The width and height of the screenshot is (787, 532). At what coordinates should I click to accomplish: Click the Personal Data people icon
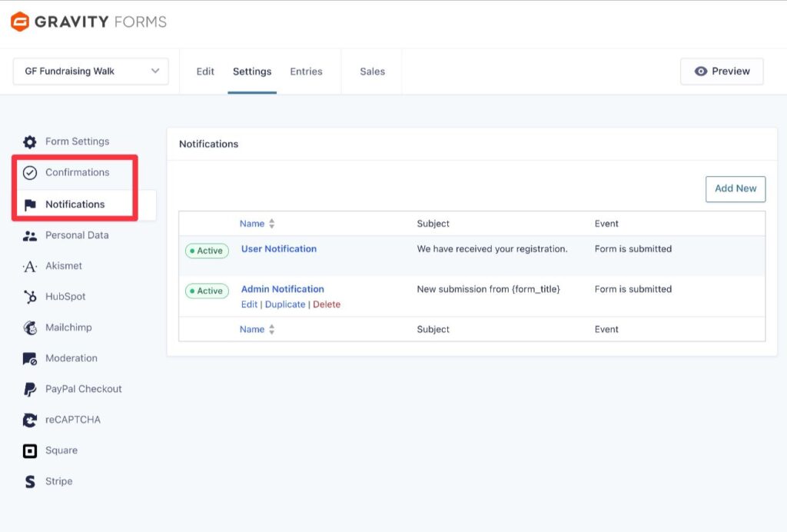pos(30,236)
